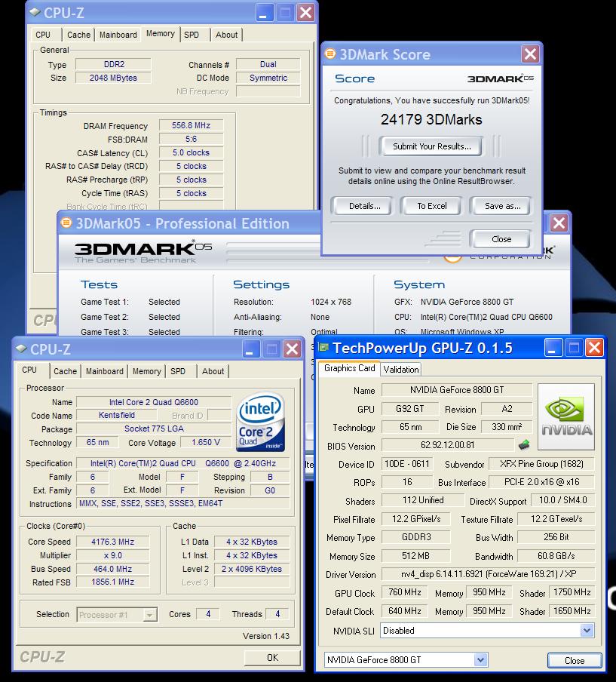Screen dimensions: 616x682
Task: Click Save as button in 3DMark Score
Action: (502, 206)
